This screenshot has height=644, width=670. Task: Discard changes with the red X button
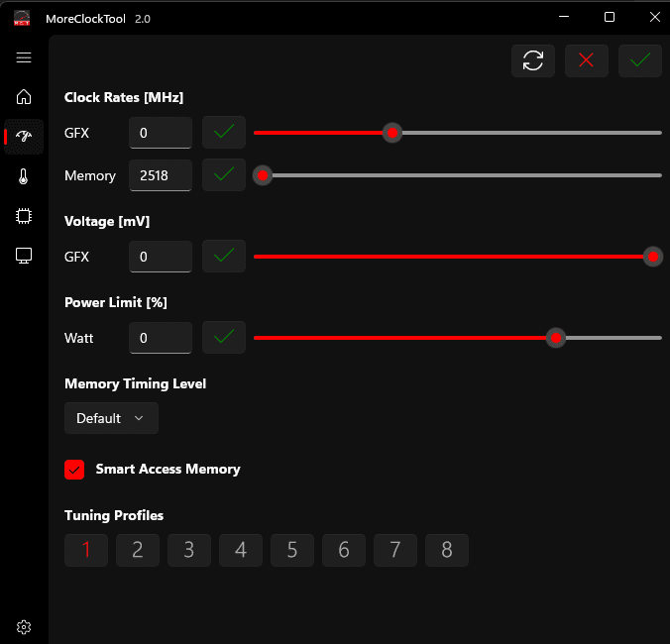click(x=587, y=60)
